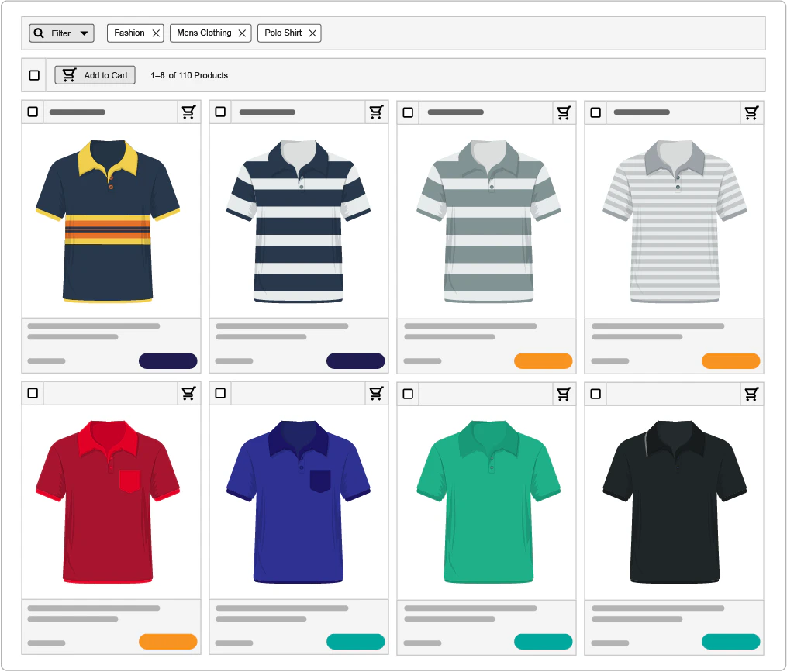
Task: Click the cart icon on the black polo card
Action: [x=751, y=393]
